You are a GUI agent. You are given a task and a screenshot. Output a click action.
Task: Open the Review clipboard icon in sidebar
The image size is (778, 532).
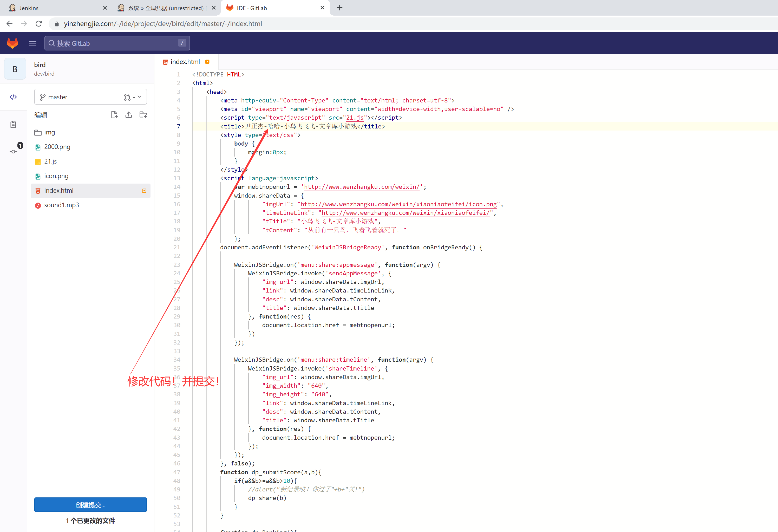click(14, 125)
